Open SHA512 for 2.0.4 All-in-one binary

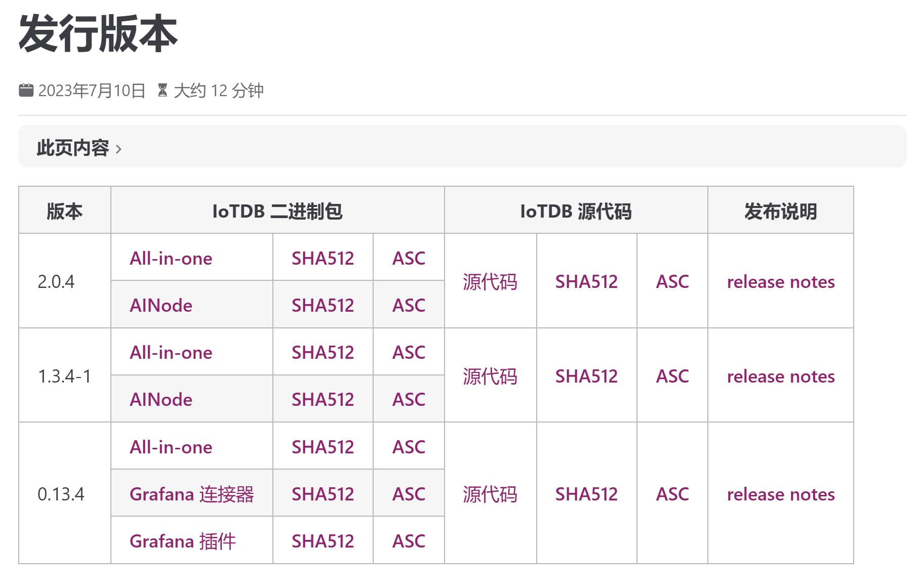[323, 259]
